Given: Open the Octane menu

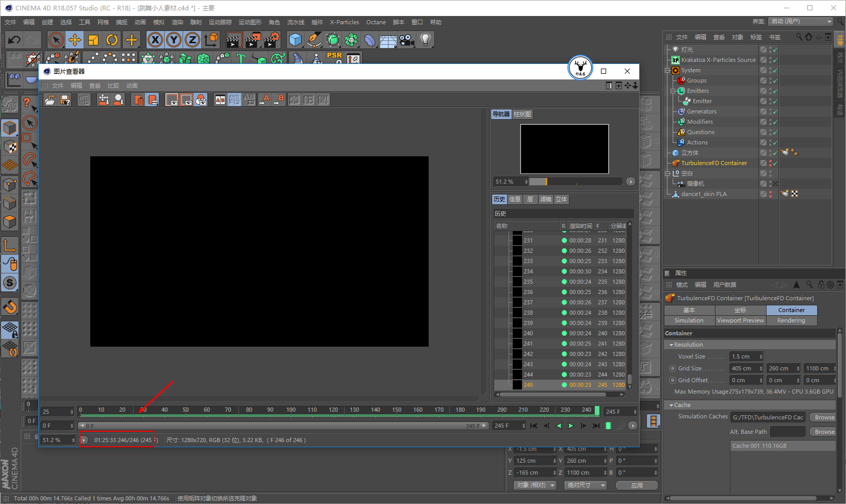Looking at the screenshot, I should (x=376, y=22).
